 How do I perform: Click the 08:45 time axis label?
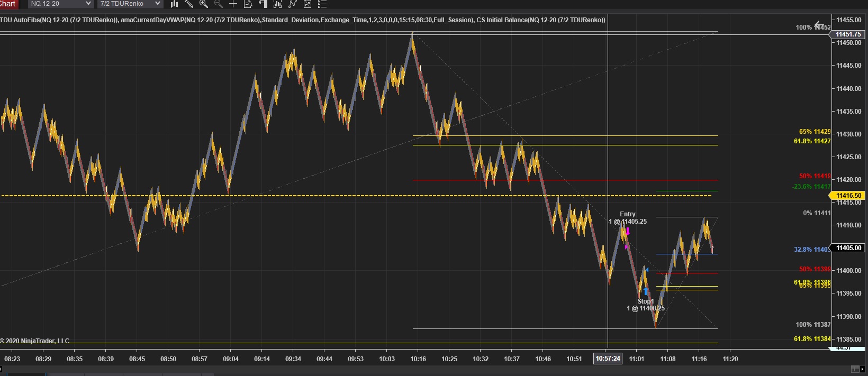[x=137, y=359]
